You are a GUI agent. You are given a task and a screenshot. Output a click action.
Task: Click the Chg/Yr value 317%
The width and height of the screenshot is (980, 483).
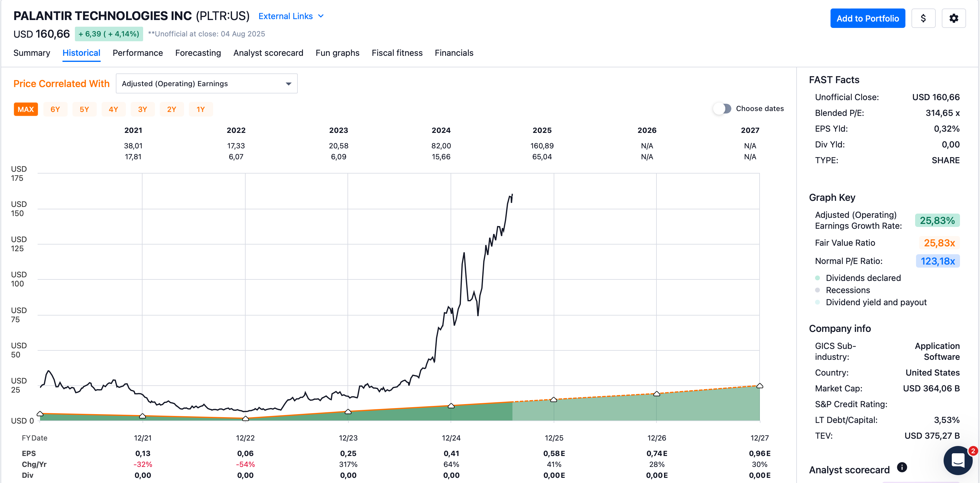tap(348, 464)
